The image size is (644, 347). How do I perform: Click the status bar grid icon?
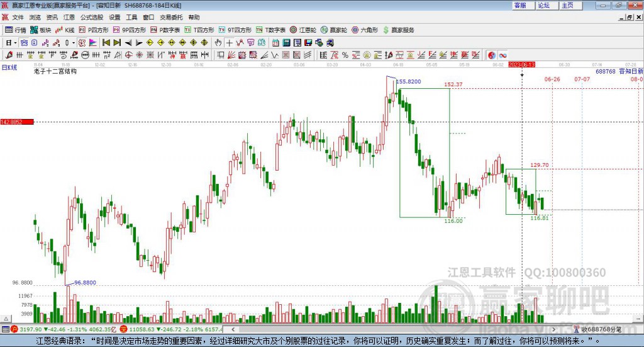pos(5,329)
